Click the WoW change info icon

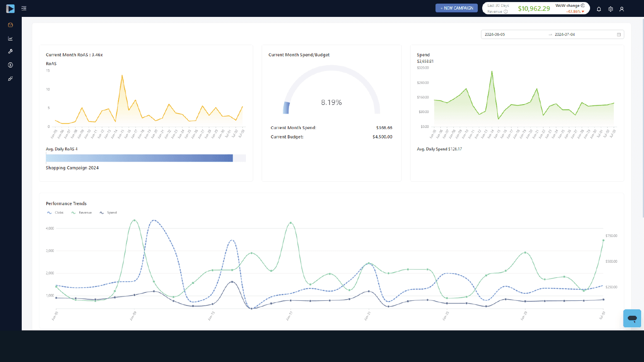pos(583,6)
